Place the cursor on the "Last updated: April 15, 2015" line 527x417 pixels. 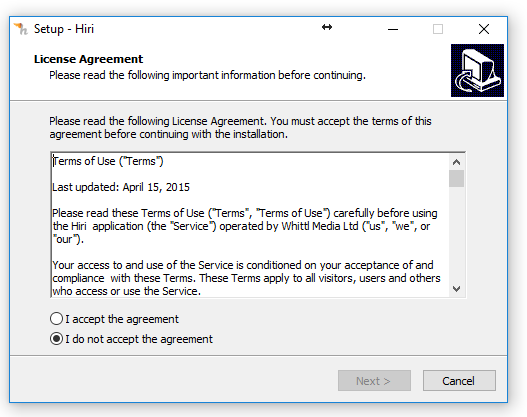tap(121, 187)
